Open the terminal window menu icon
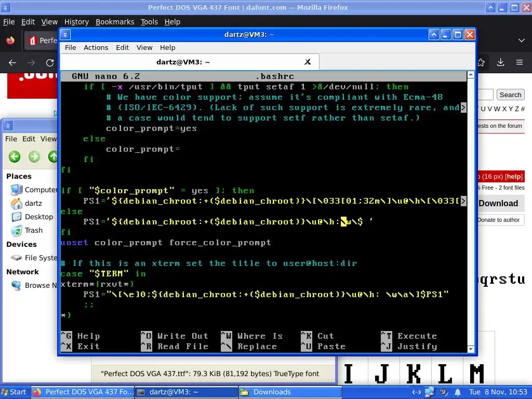 click(x=65, y=34)
